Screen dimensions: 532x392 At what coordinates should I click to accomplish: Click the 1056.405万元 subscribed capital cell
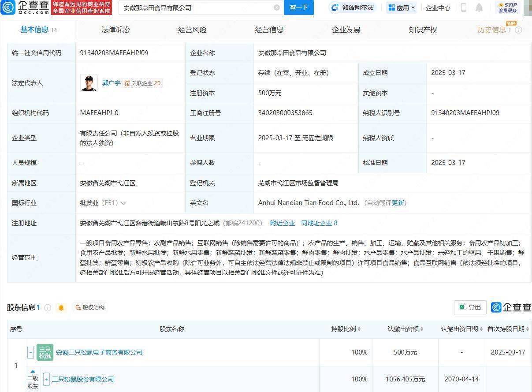(406, 379)
